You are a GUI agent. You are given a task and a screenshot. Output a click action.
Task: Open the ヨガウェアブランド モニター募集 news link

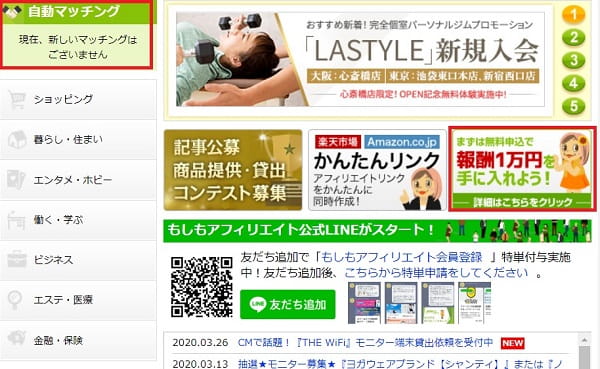coord(401,363)
